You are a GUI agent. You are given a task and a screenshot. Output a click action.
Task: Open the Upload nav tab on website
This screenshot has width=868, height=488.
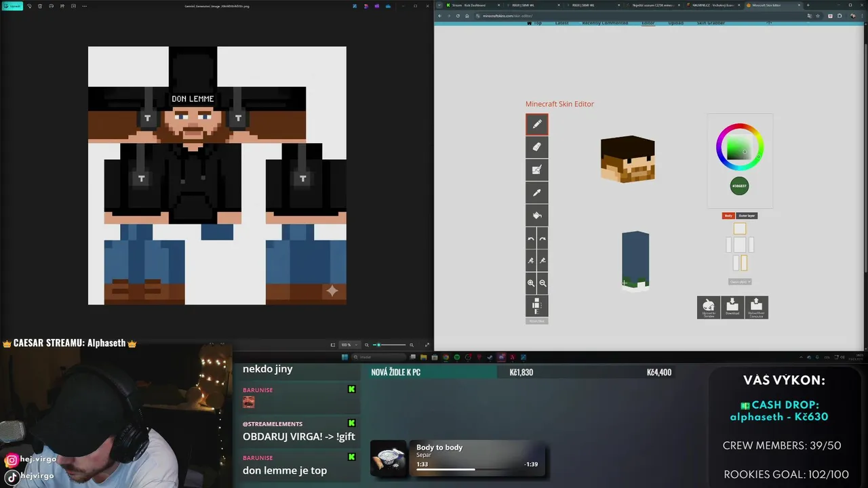[676, 23]
